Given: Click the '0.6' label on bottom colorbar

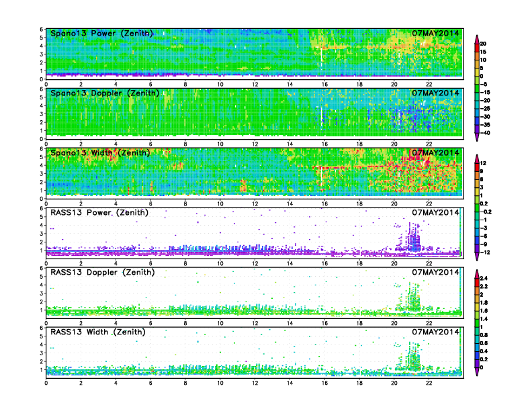Looking at the screenshot, I should [484, 343].
